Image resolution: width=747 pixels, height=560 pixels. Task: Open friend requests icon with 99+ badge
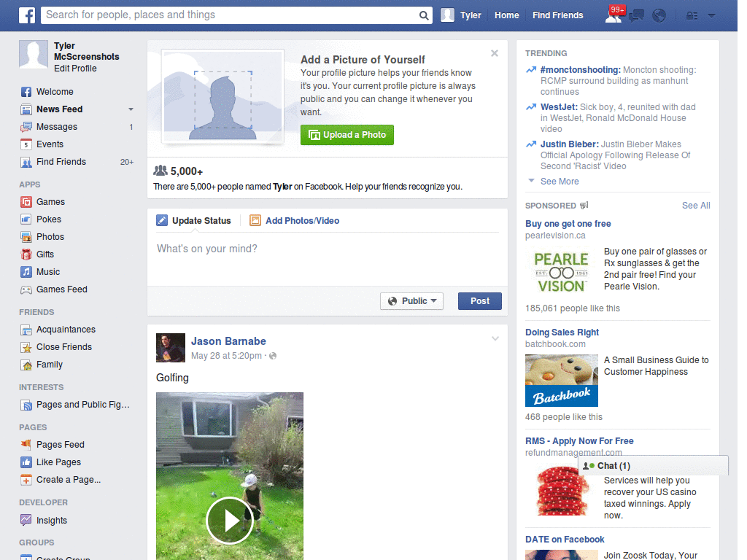(614, 15)
